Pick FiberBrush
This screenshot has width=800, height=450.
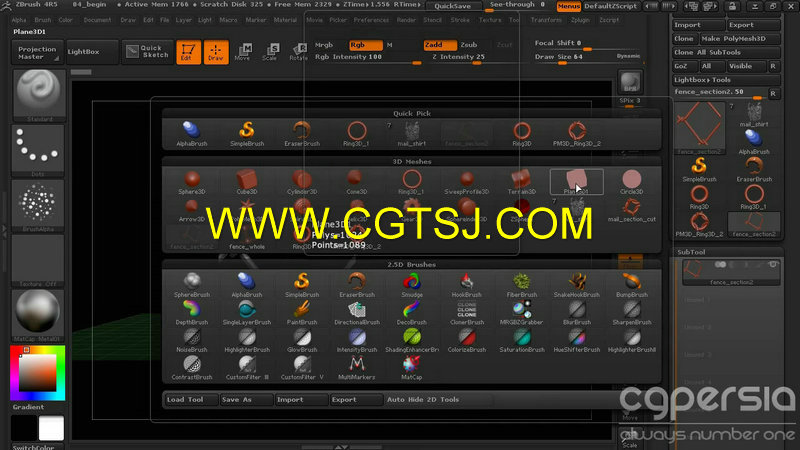point(521,285)
